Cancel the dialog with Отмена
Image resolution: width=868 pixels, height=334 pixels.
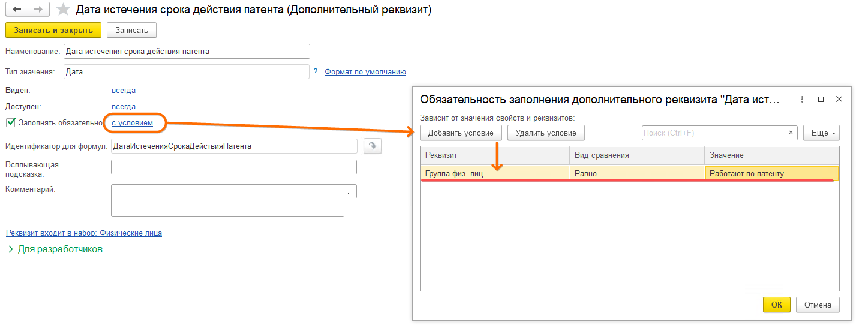coord(818,305)
